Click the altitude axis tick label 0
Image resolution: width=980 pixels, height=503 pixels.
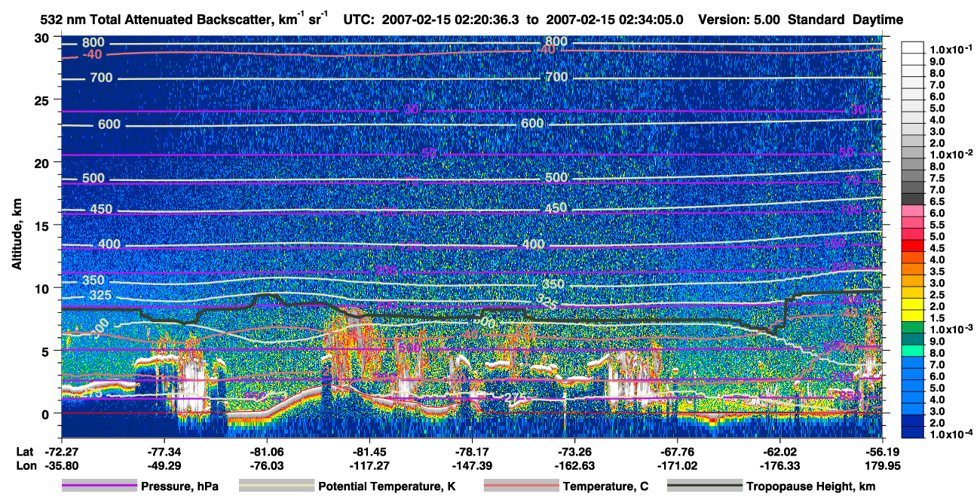pos(47,413)
